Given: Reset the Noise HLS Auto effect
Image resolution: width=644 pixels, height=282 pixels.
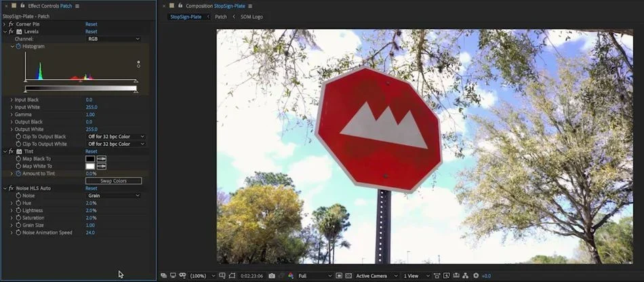Looking at the screenshot, I should click(92, 188).
